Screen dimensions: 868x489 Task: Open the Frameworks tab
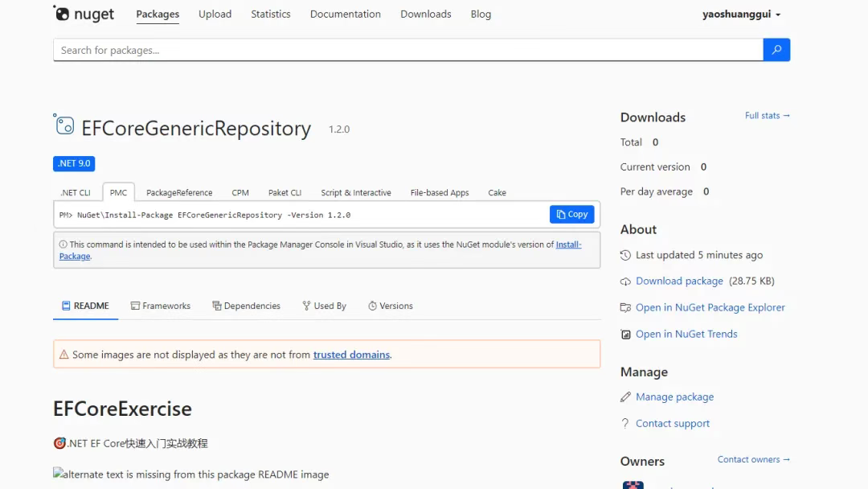pyautogui.click(x=161, y=306)
